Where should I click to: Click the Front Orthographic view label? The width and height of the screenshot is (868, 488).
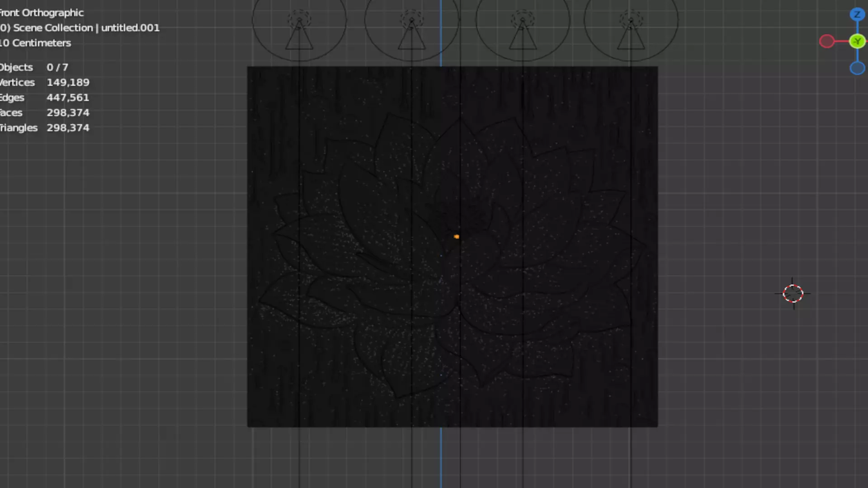tap(42, 13)
